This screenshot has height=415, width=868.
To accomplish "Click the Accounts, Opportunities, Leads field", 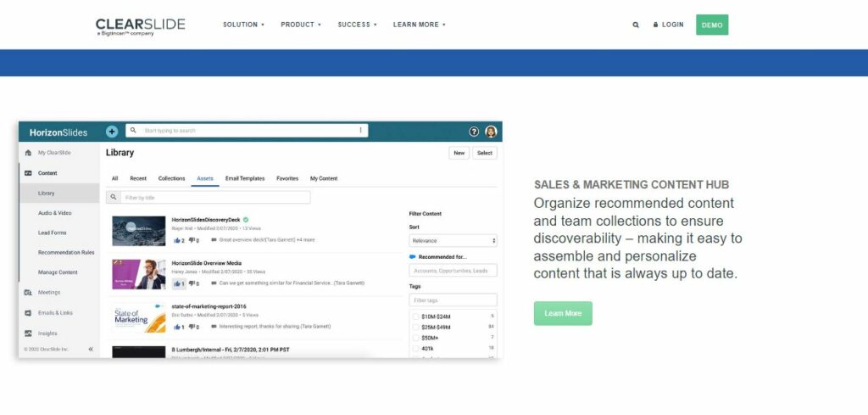I will (453, 271).
